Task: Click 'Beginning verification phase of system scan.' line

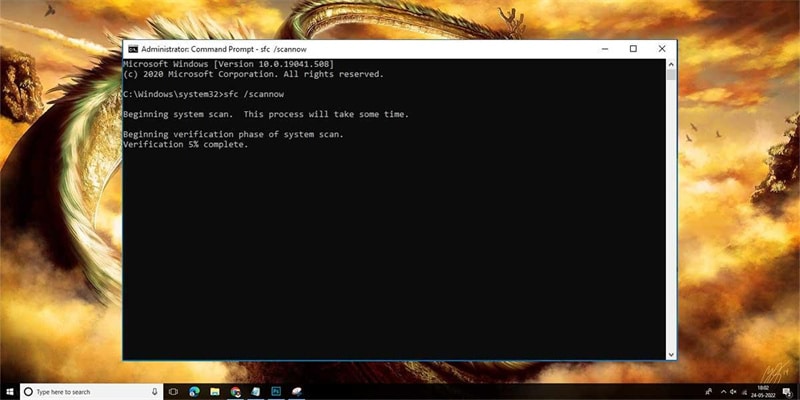Action: click(234, 135)
